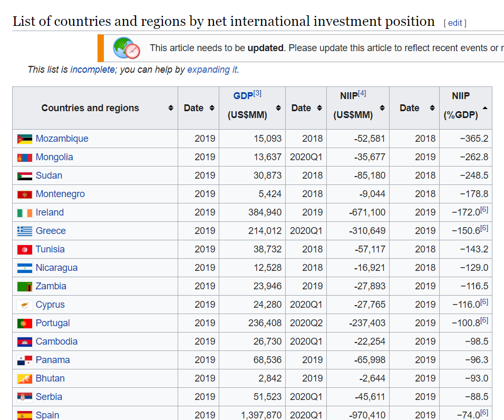Click the Cambodia flag icon

24,342
